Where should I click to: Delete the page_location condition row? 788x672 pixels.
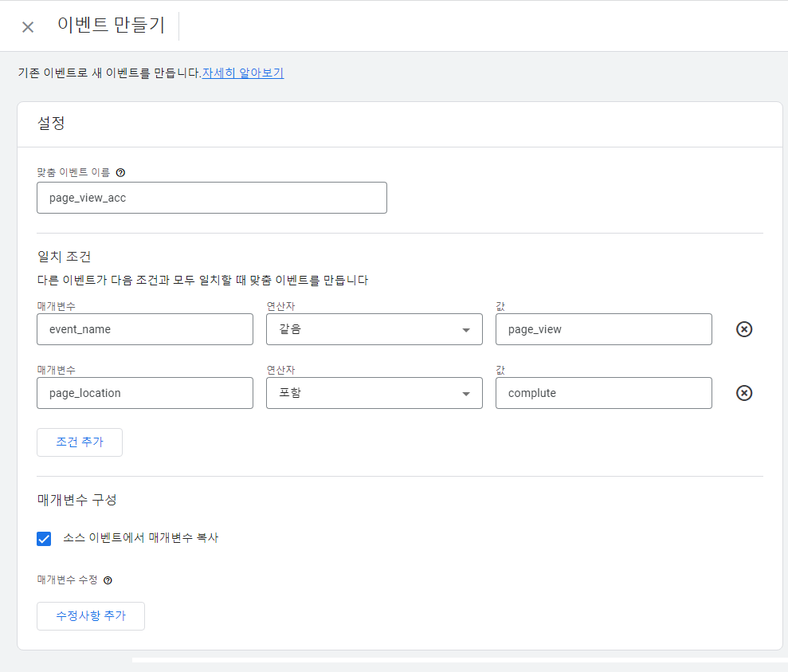744,393
